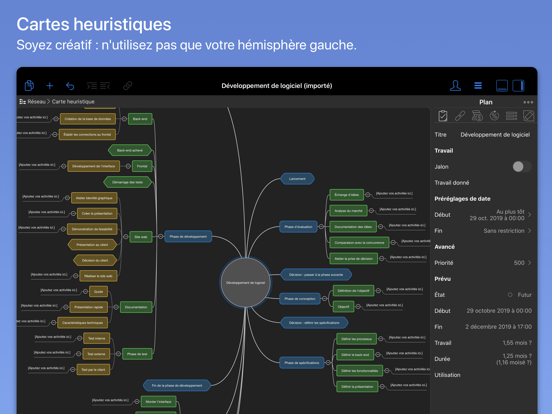This screenshot has width=552, height=414.
Task: Select 'Fin de la phase de développement' milestone
Action: tap(177, 385)
